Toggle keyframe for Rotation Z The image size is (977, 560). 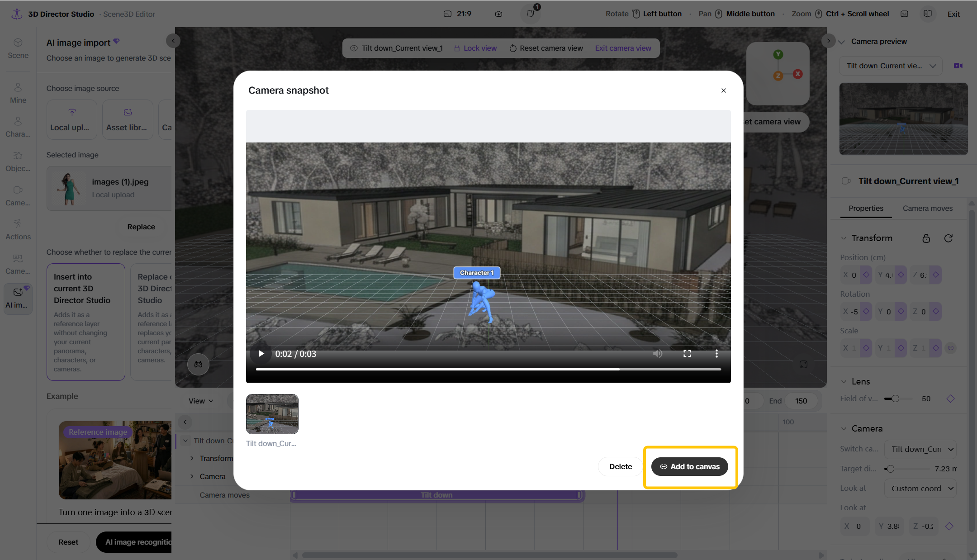point(936,311)
